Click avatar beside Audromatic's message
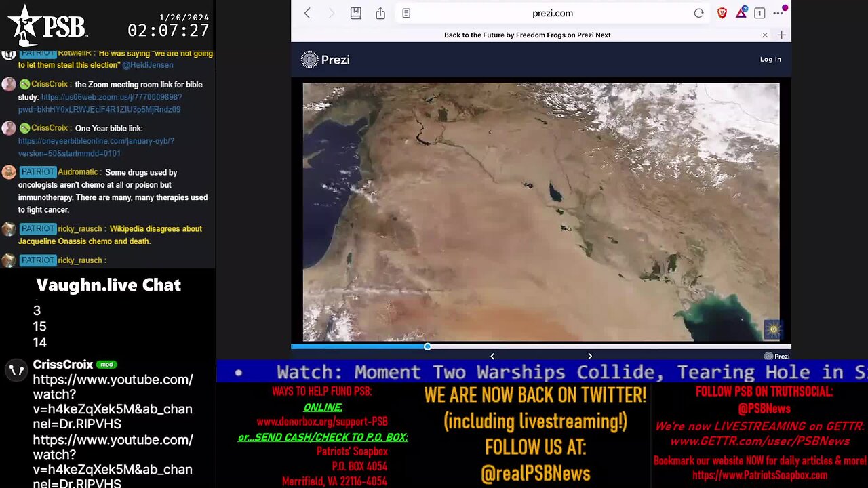 click(x=9, y=172)
